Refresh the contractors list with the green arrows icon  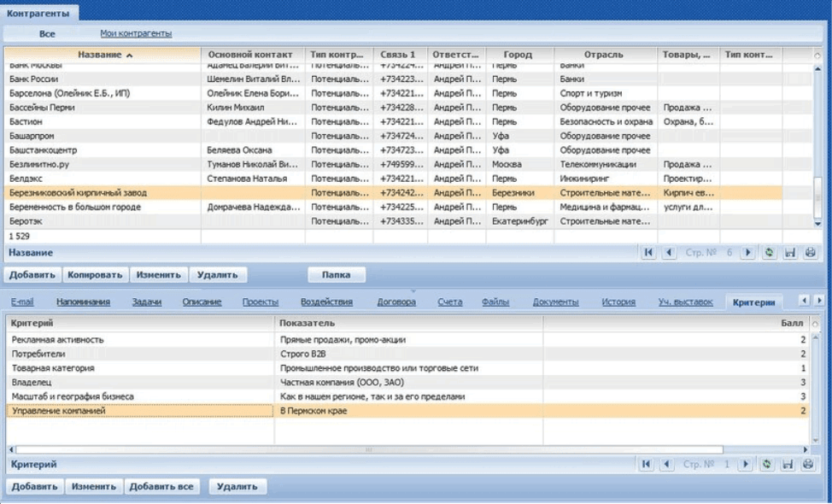coord(770,253)
